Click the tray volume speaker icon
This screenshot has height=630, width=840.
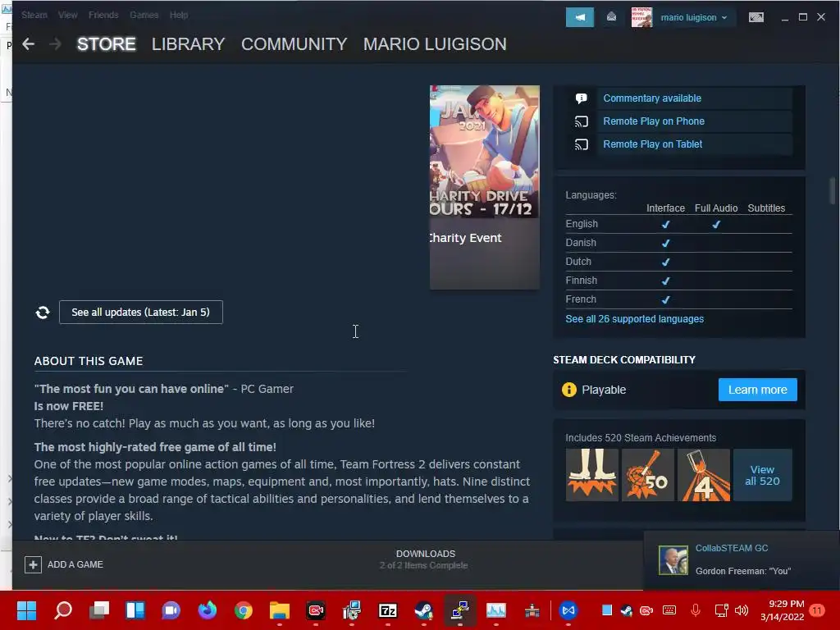[x=742, y=610]
